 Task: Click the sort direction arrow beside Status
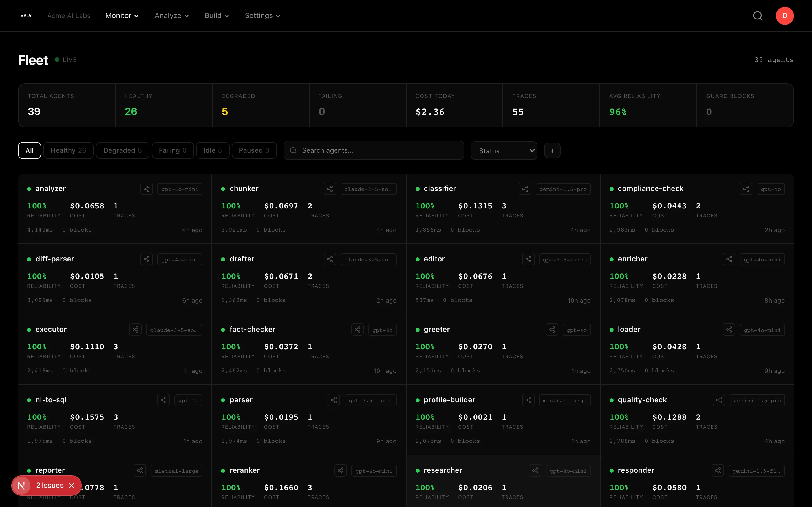552,151
